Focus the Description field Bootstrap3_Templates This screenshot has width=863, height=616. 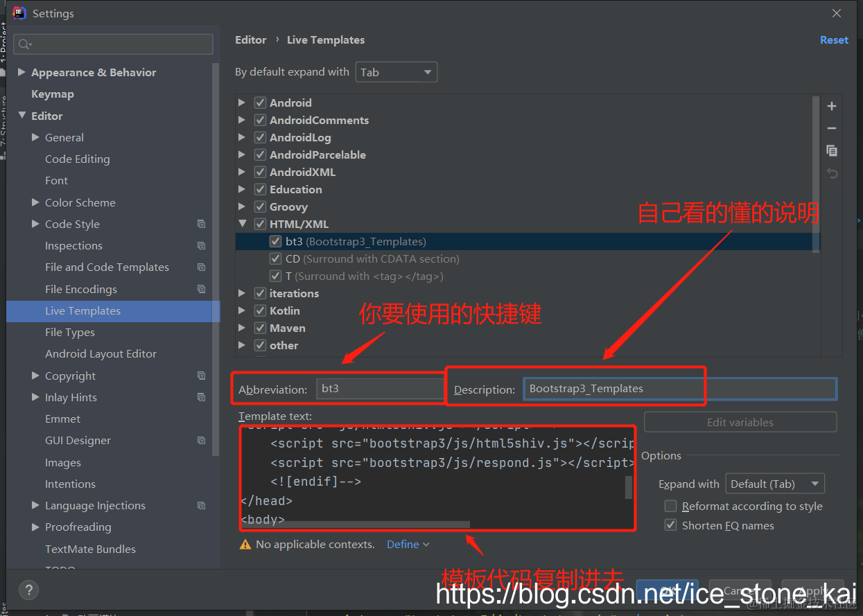[680, 389]
